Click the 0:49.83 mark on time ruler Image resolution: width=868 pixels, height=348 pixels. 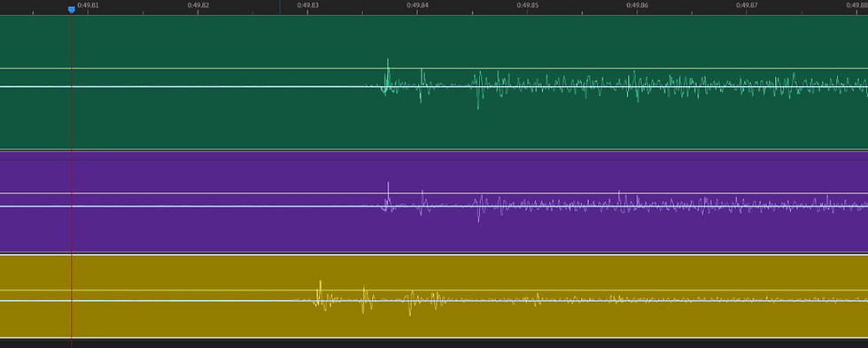tap(308, 5)
